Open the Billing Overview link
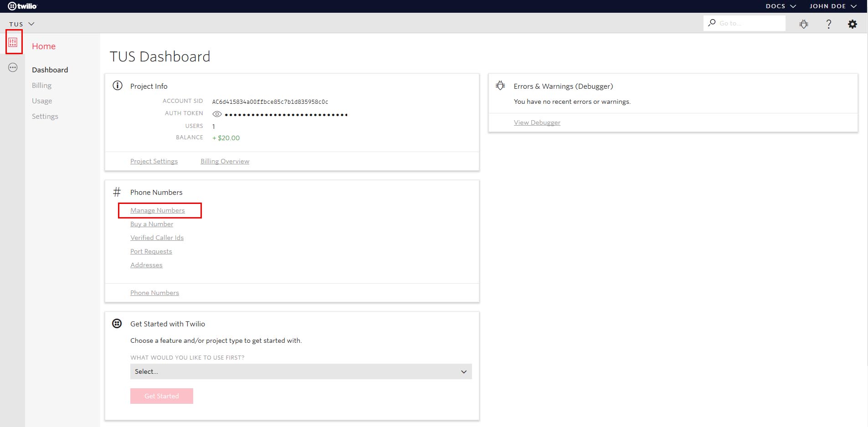This screenshot has height=427, width=868. (x=225, y=161)
